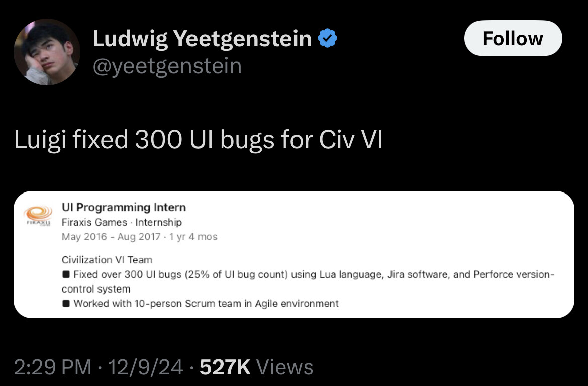This screenshot has height=386, width=588.
Task: Click the 527K view count number
Action: point(225,367)
